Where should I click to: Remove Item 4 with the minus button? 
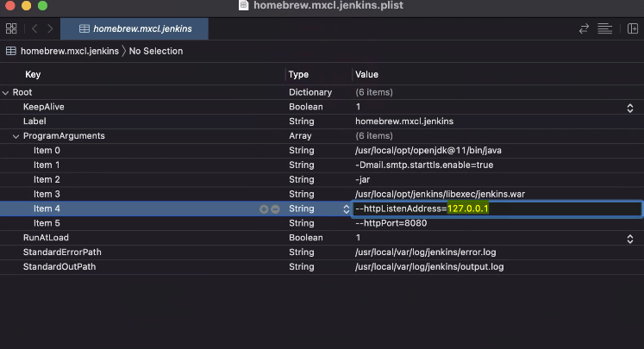275,209
